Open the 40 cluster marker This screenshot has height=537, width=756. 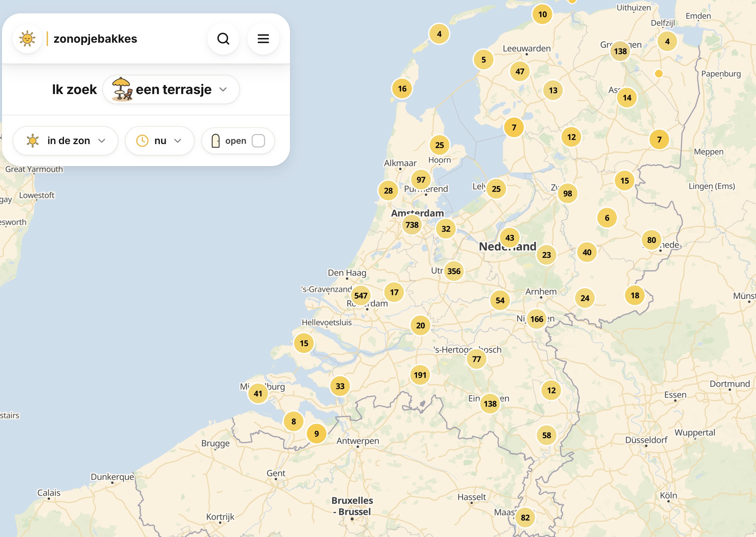(x=587, y=252)
